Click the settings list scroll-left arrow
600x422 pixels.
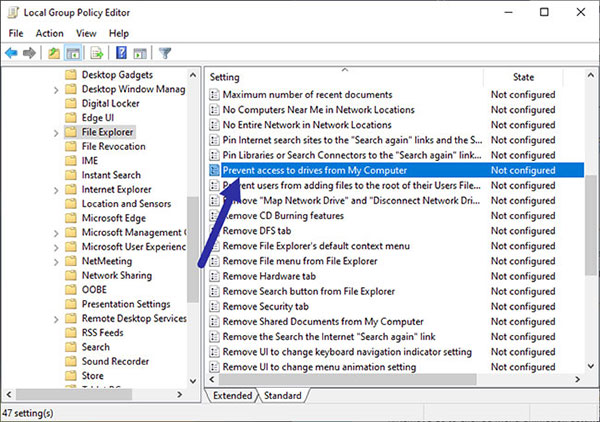click(x=212, y=380)
